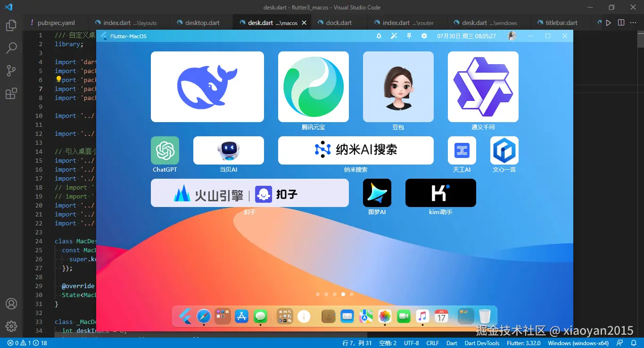Open settings gear in the Flutter-MacOS titlebar
This screenshot has width=644, height=348.
(x=424, y=35)
